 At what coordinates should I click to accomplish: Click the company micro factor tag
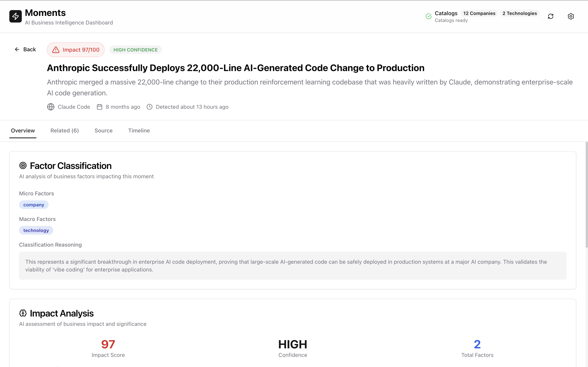(x=34, y=205)
